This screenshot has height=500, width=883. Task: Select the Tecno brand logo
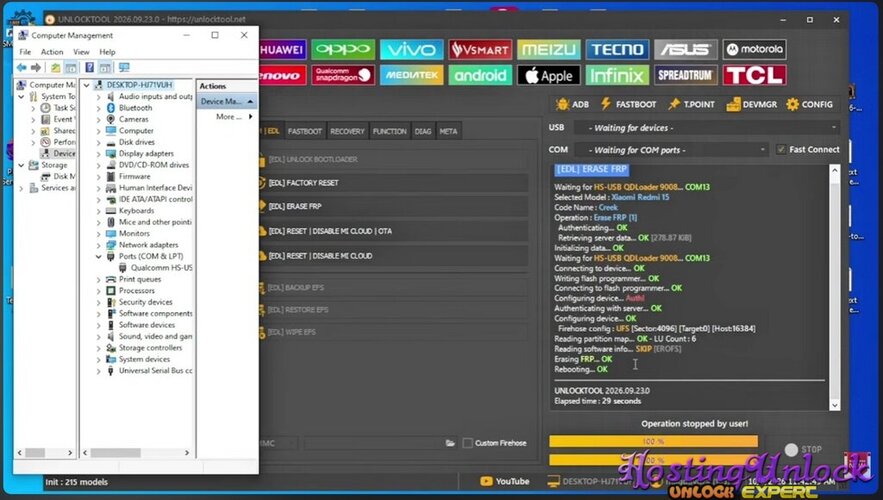tap(617, 50)
